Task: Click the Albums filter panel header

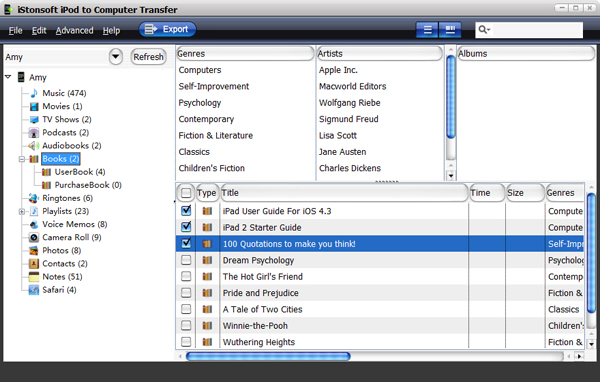Action: coord(526,54)
